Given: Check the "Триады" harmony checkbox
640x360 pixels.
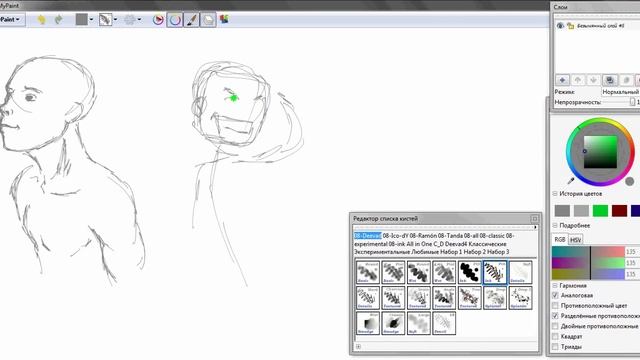Looking at the screenshot, I should [555, 347].
